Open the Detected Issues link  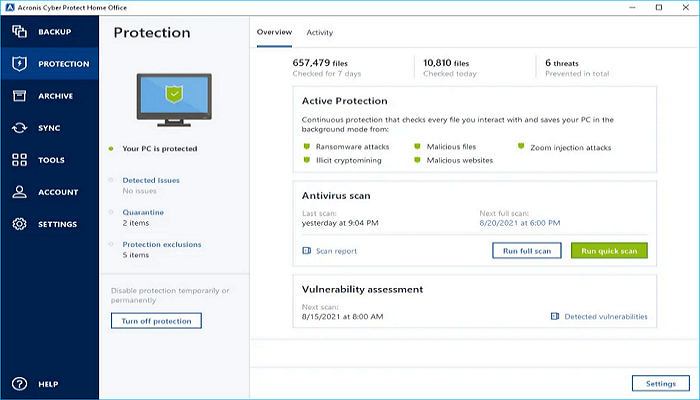(151, 180)
